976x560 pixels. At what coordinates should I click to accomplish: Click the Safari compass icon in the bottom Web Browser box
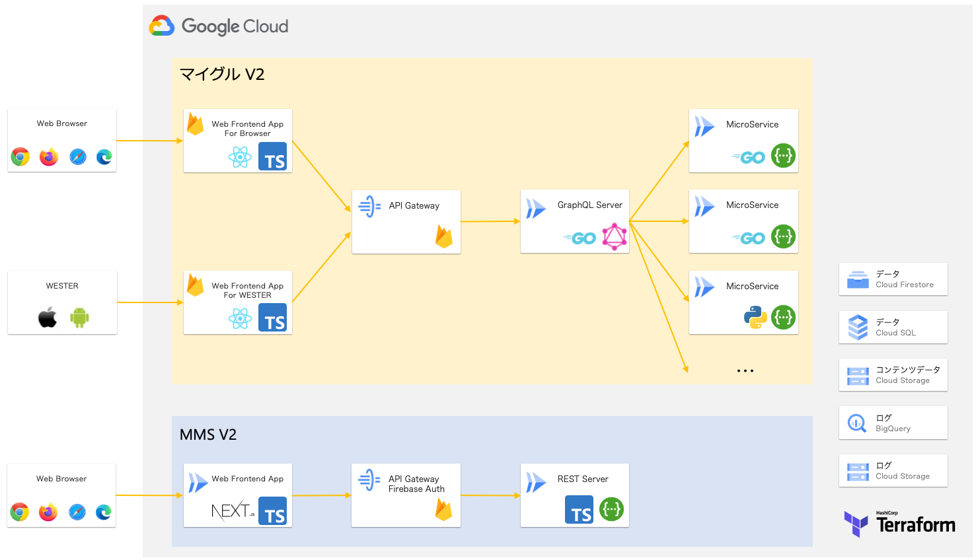pos(77,512)
